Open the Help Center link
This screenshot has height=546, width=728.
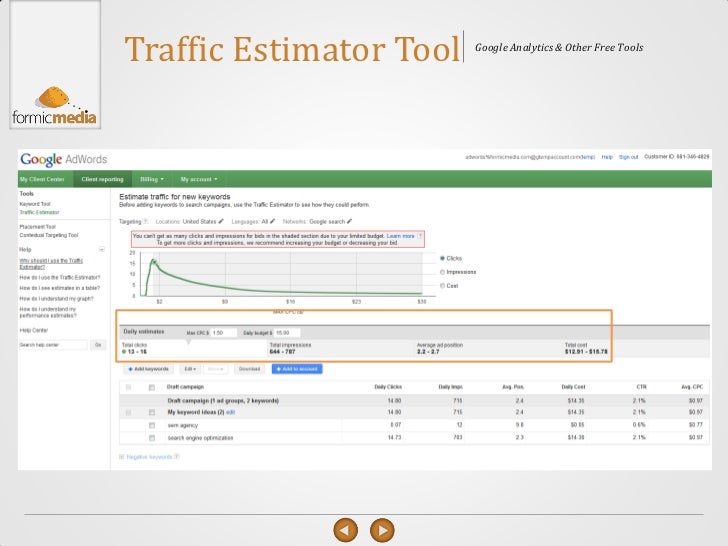pyautogui.click(x=33, y=330)
